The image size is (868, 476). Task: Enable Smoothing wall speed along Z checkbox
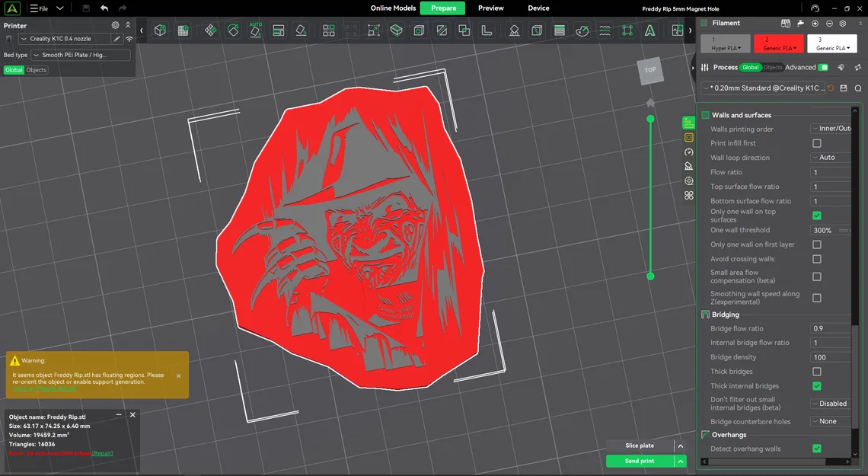[x=816, y=298]
